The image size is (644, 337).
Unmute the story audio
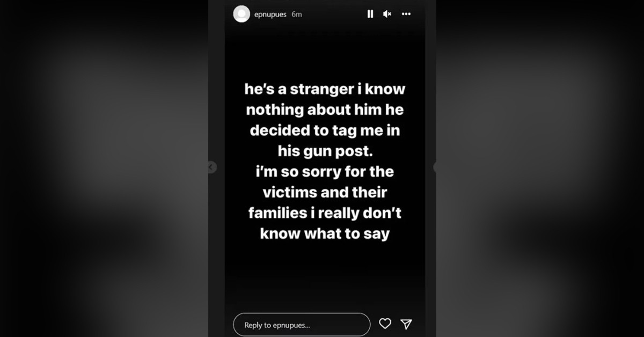pyautogui.click(x=387, y=14)
